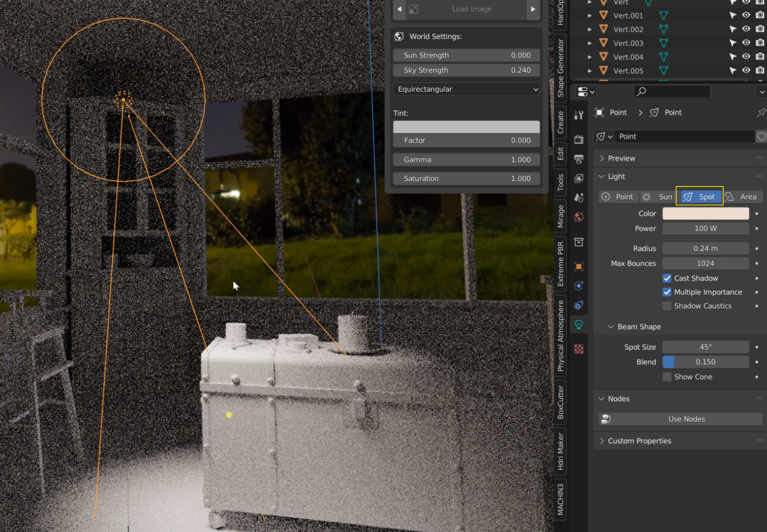Image resolution: width=767 pixels, height=532 pixels.
Task: Toggle render camera icon for Vert.001
Action: pos(760,16)
